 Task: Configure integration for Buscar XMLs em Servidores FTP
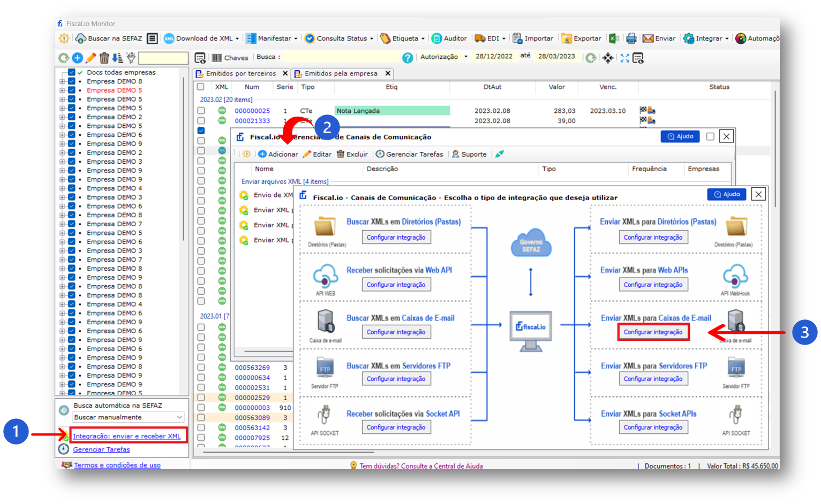click(396, 379)
